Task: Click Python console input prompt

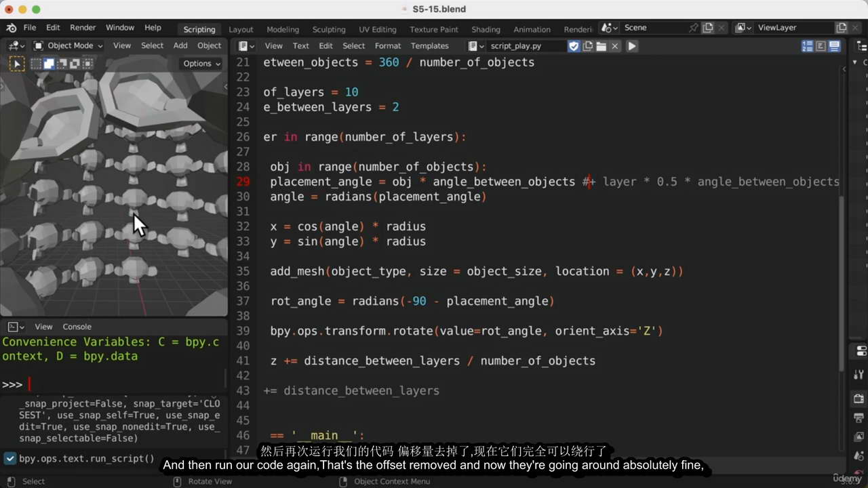Action: tap(113, 384)
